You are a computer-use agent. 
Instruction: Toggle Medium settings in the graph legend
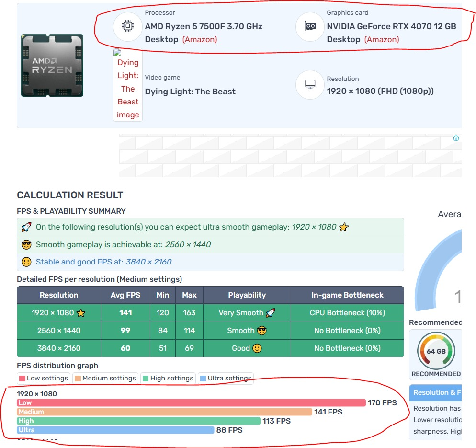pyautogui.click(x=105, y=378)
